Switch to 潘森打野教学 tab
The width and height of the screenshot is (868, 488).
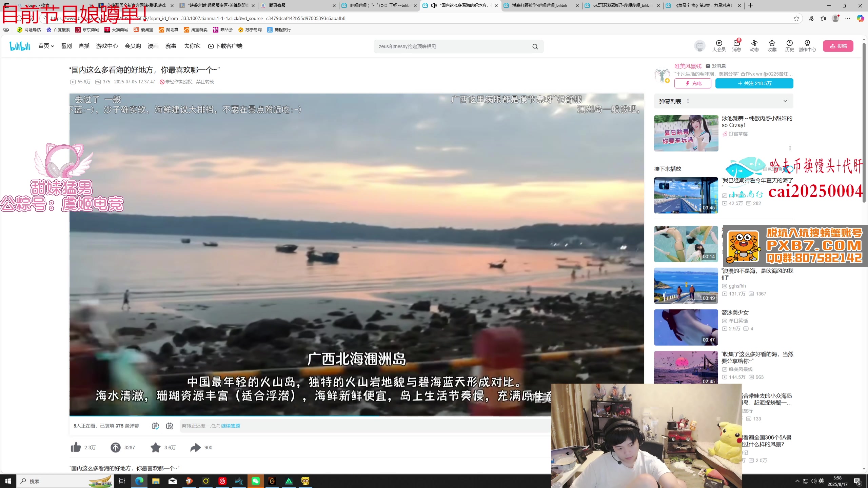click(542, 5)
